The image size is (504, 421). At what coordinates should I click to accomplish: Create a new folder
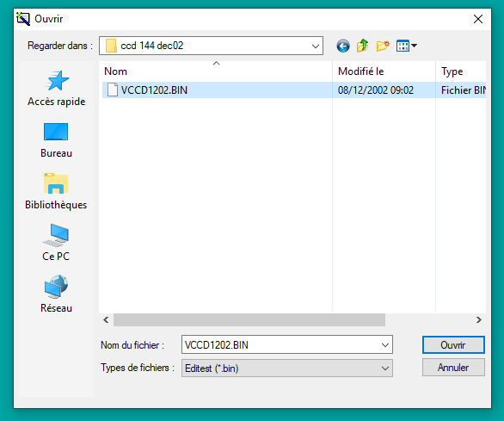383,46
